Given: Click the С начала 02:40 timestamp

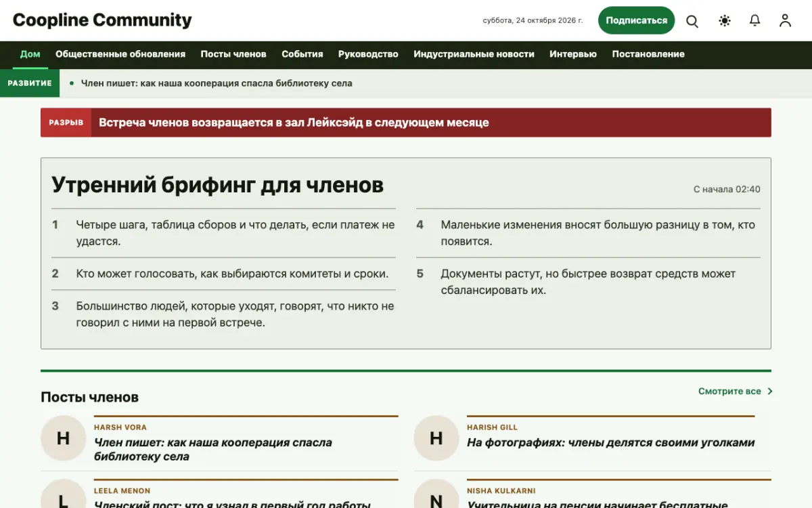Looking at the screenshot, I should [x=727, y=190].
